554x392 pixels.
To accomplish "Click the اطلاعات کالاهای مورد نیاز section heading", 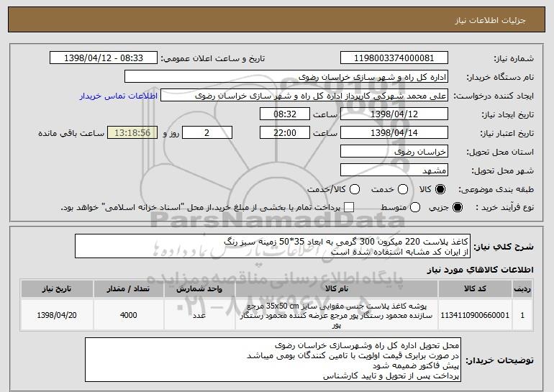I will 480,270.
